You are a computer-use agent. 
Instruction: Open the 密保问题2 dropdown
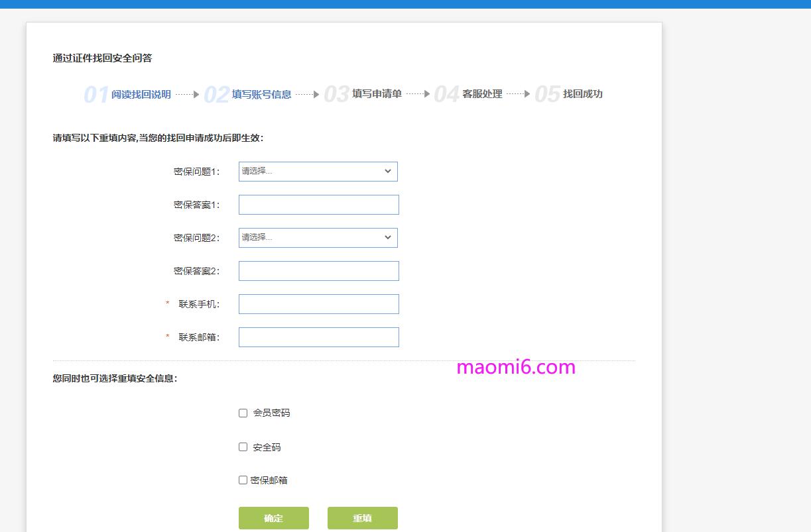pyautogui.click(x=318, y=238)
